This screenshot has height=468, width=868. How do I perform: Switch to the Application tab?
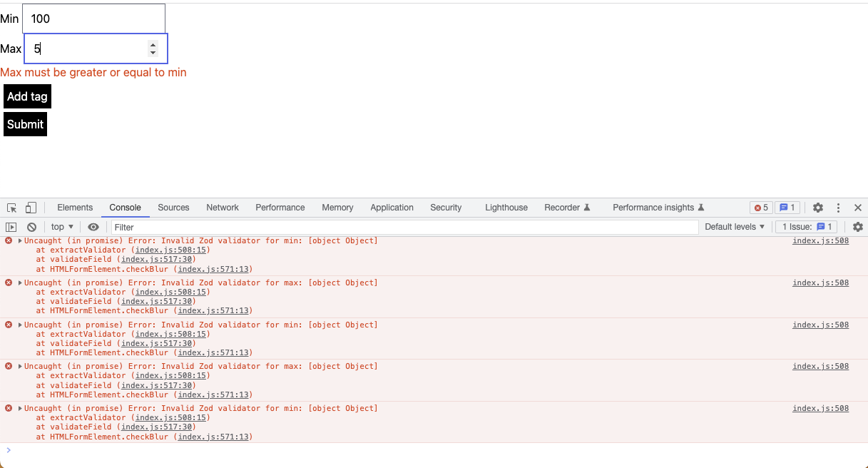[x=392, y=207]
